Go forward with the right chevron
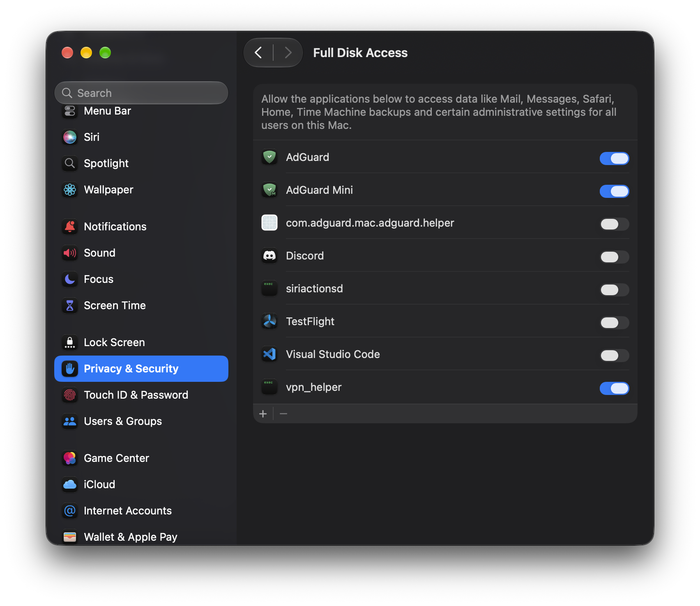Screen dimensions: 700x606 tap(288, 53)
